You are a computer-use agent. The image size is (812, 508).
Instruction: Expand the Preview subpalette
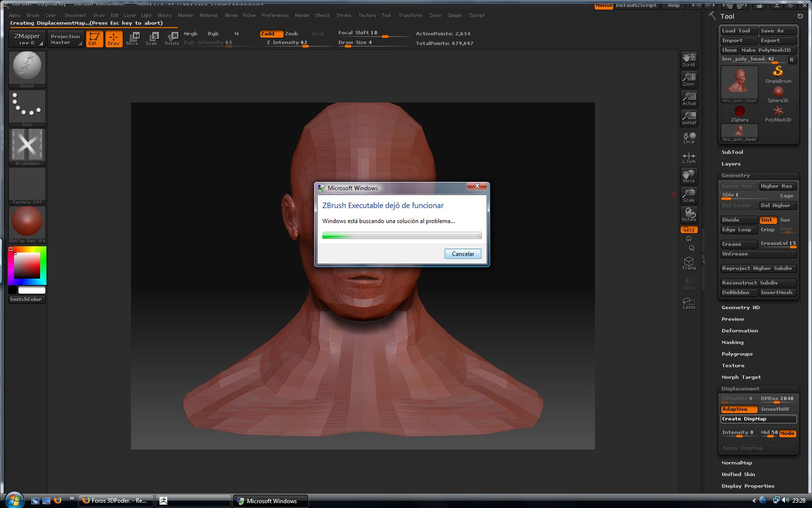coord(733,319)
